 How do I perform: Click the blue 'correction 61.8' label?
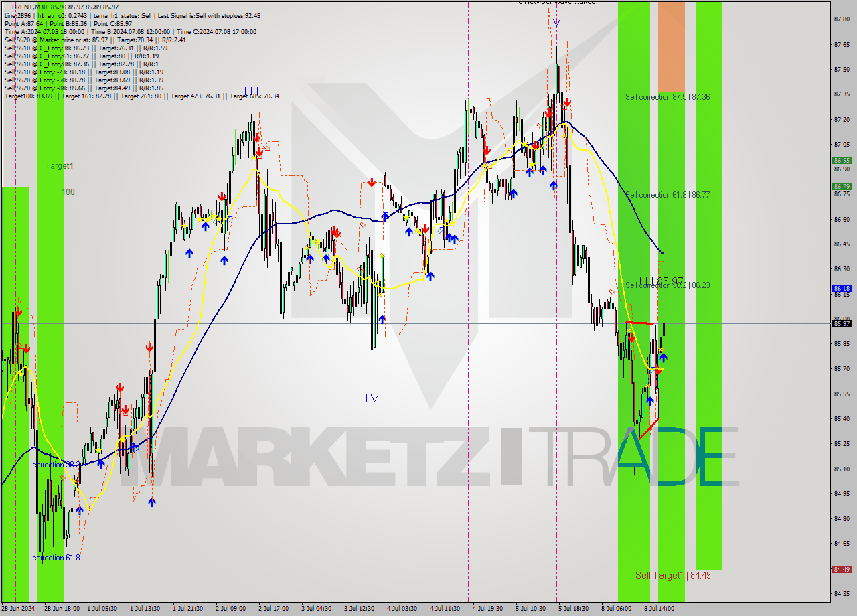click(x=56, y=557)
